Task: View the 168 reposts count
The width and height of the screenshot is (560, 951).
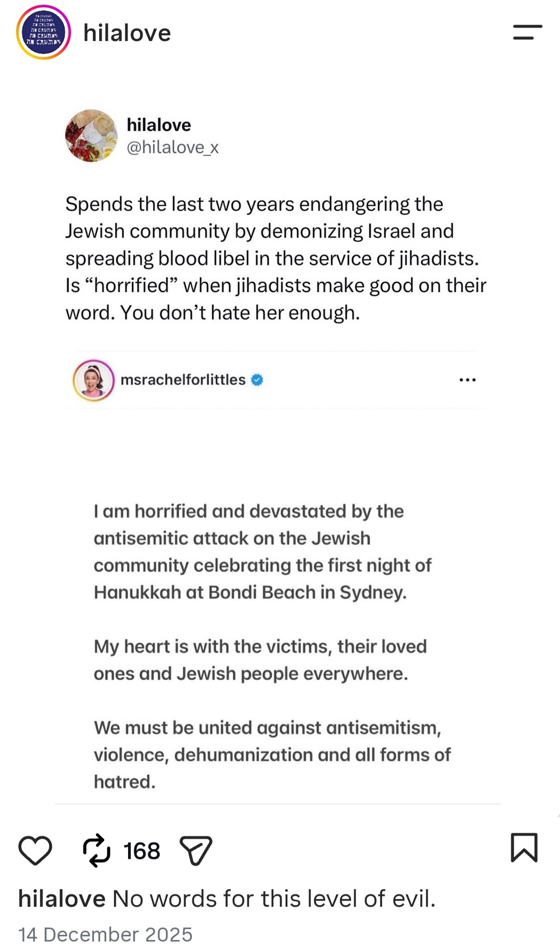Action: tap(142, 851)
